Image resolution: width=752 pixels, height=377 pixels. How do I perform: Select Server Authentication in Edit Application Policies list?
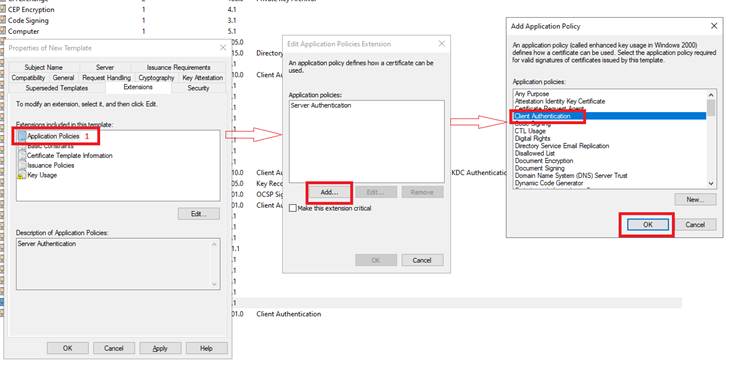coord(321,105)
